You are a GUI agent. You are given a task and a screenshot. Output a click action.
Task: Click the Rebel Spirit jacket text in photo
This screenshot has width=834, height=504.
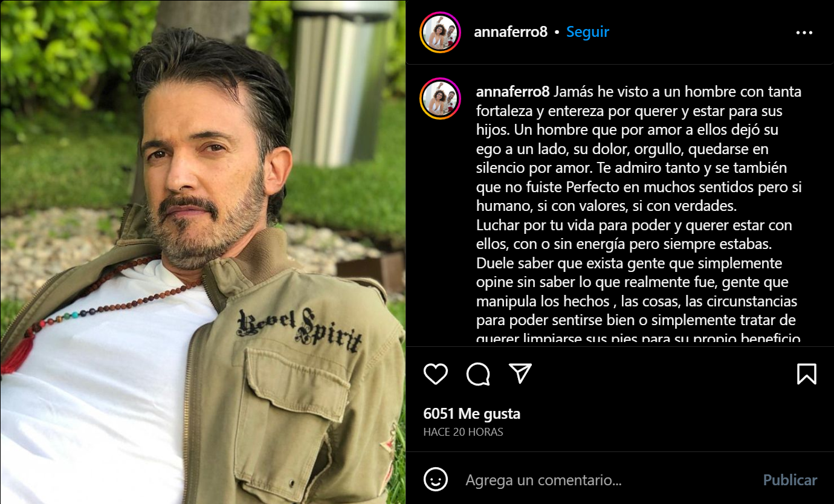pyautogui.click(x=299, y=328)
